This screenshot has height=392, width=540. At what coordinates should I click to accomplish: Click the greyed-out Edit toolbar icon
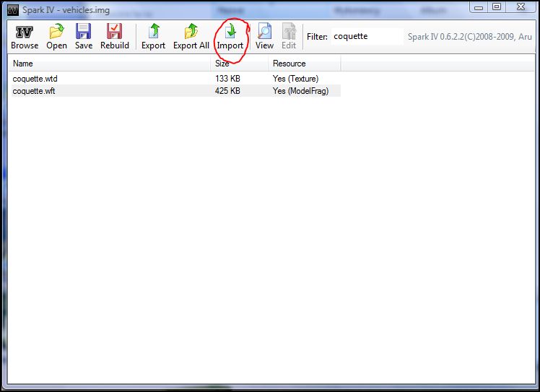coord(289,37)
